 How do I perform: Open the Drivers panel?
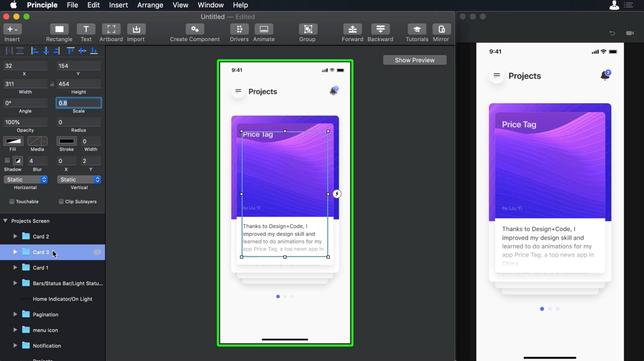239,29
